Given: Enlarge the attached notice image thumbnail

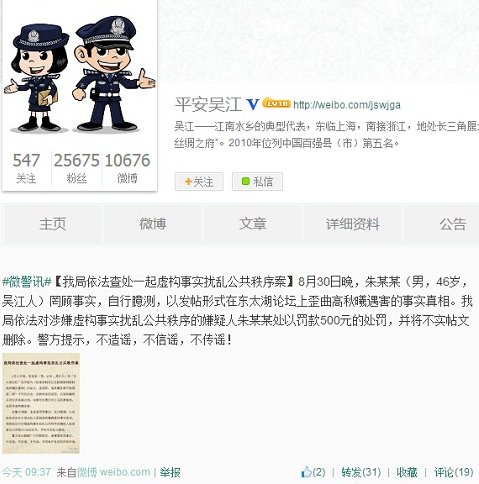Looking at the screenshot, I should click(x=41, y=403).
